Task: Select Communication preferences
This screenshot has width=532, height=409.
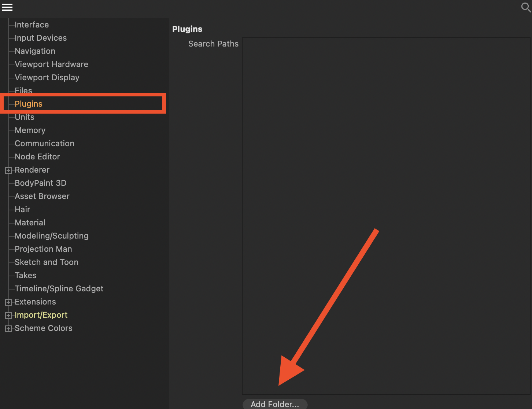Action: tap(44, 143)
